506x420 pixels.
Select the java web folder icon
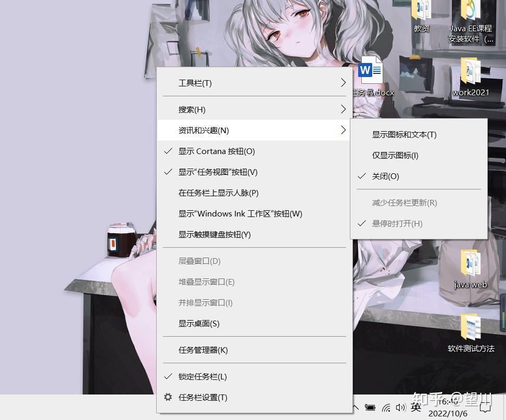(x=471, y=263)
